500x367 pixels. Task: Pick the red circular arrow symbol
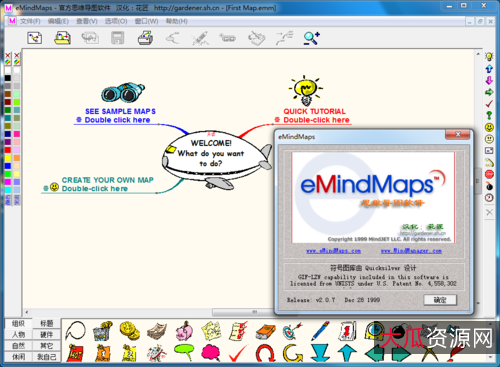click(265, 353)
